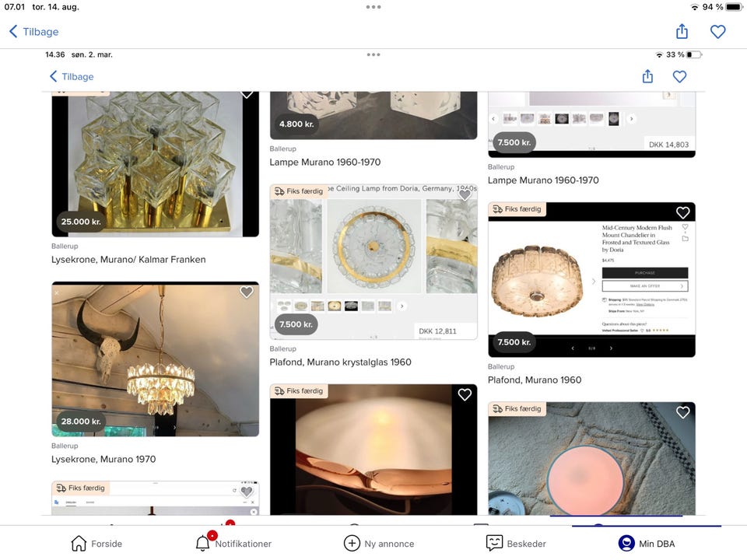
Task: Favorite the 25.000 kr Lysekrone Murano listing
Action: coord(247,93)
